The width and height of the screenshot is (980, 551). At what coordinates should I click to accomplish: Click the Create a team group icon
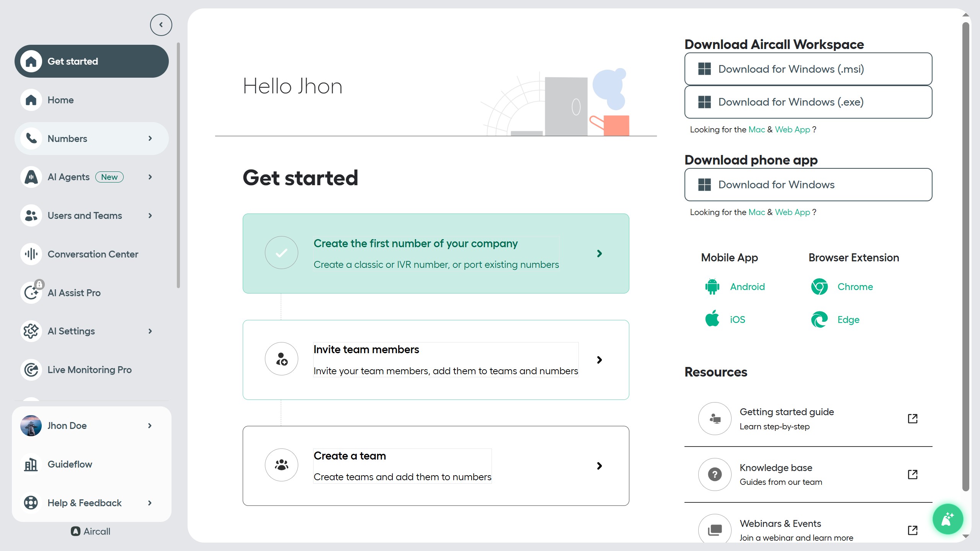pos(281,465)
